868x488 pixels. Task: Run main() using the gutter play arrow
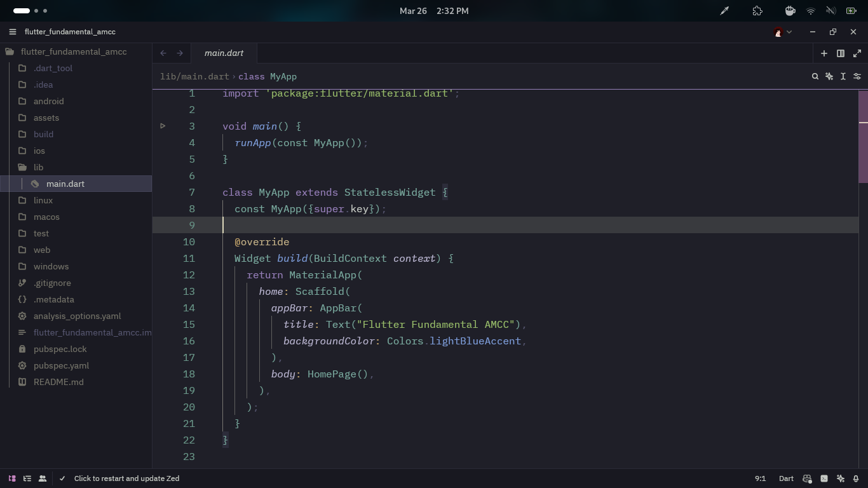pyautogui.click(x=163, y=126)
